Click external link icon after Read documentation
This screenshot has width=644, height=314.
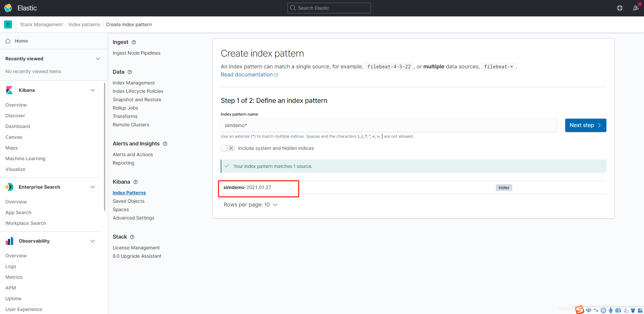pos(276,75)
